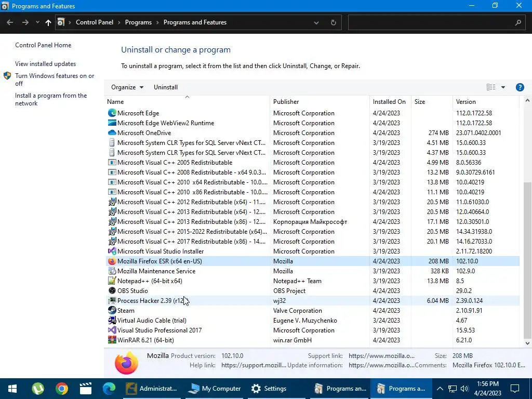This screenshot has height=399, width=532.
Task: Click the Microsoft OneDrive cloud icon
Action: pos(112,132)
